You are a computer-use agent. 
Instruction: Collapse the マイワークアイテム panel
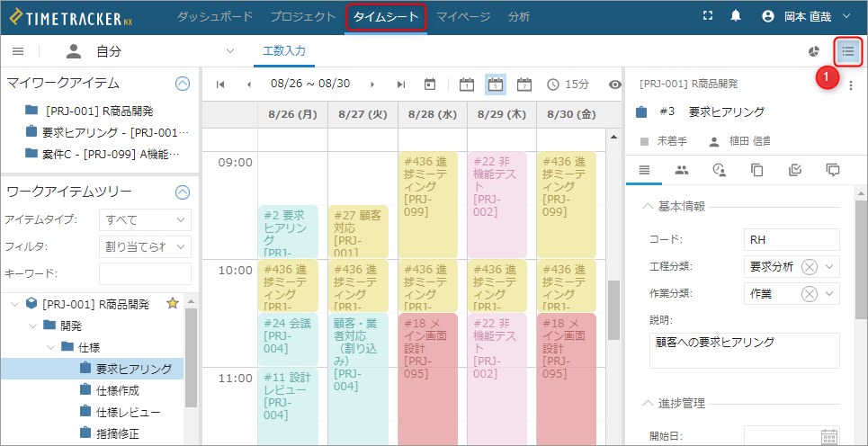182,84
